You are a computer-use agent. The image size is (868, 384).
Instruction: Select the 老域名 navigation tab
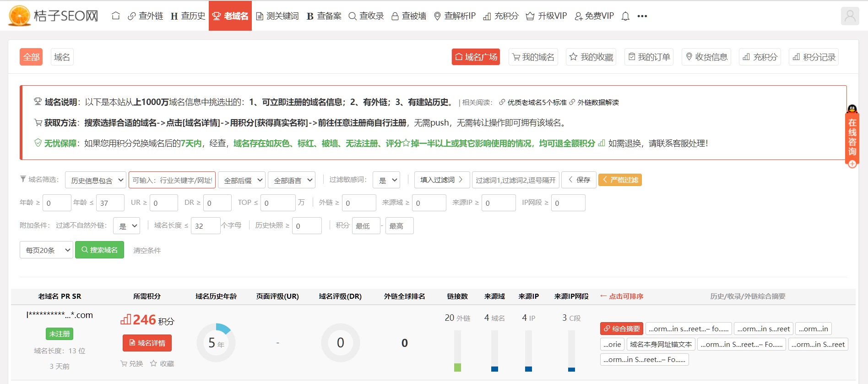click(230, 16)
